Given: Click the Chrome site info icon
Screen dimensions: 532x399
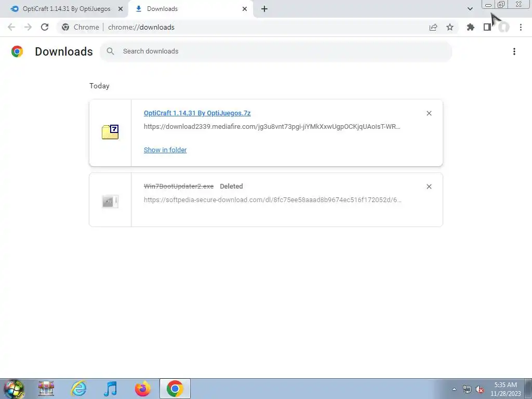Looking at the screenshot, I should pyautogui.click(x=65, y=27).
